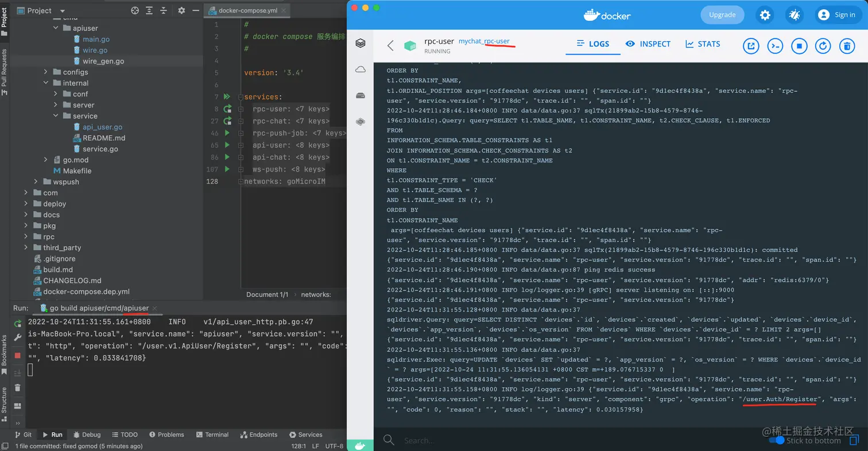Viewport: 868px width, 451px height.
Task: Open CLI terminal for rpc-user container
Action: (x=775, y=46)
